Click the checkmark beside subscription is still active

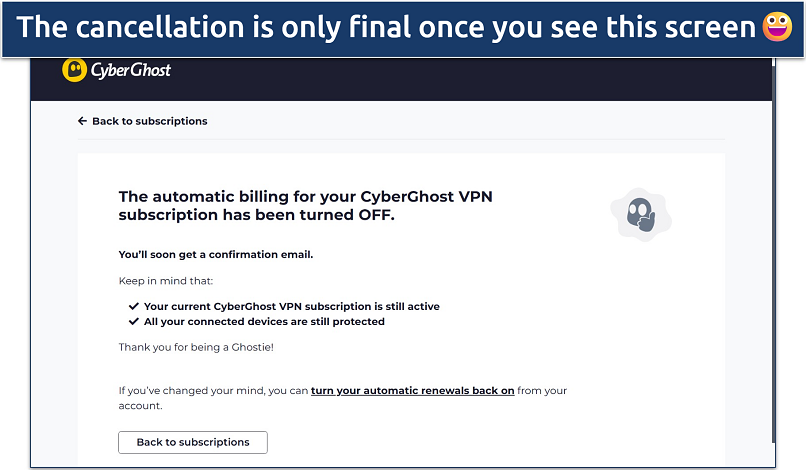[x=134, y=306]
